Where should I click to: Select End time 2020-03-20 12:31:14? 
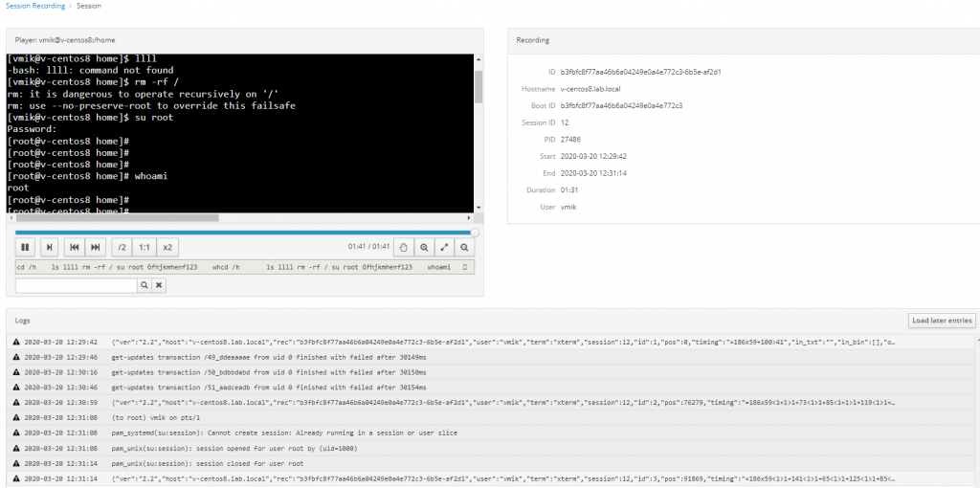click(593, 173)
